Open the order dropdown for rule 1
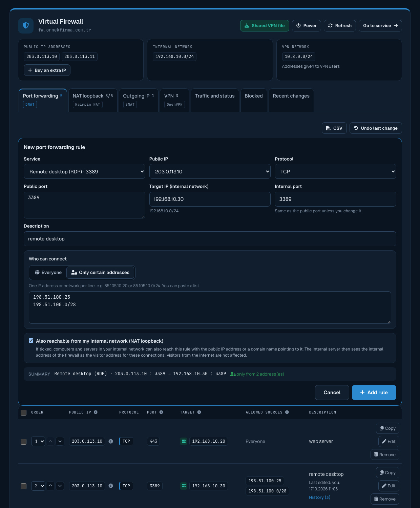 click(x=38, y=441)
